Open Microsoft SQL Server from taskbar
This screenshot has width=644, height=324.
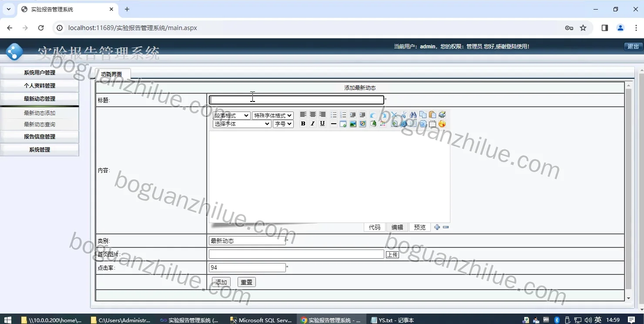(261, 320)
